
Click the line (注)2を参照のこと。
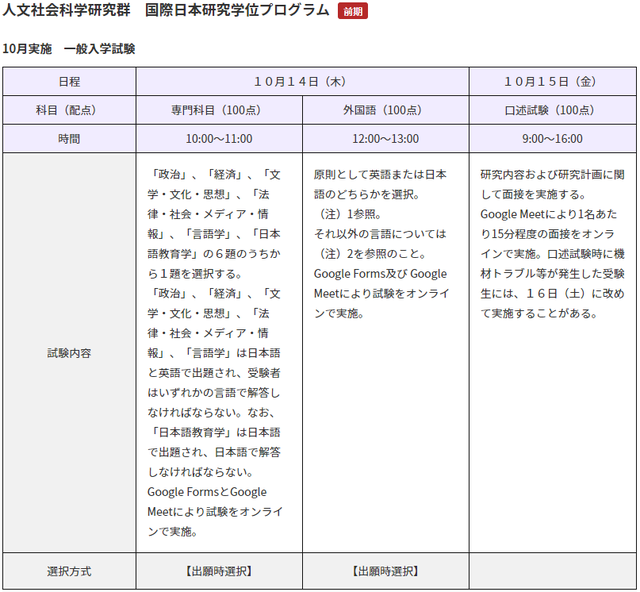[370, 254]
